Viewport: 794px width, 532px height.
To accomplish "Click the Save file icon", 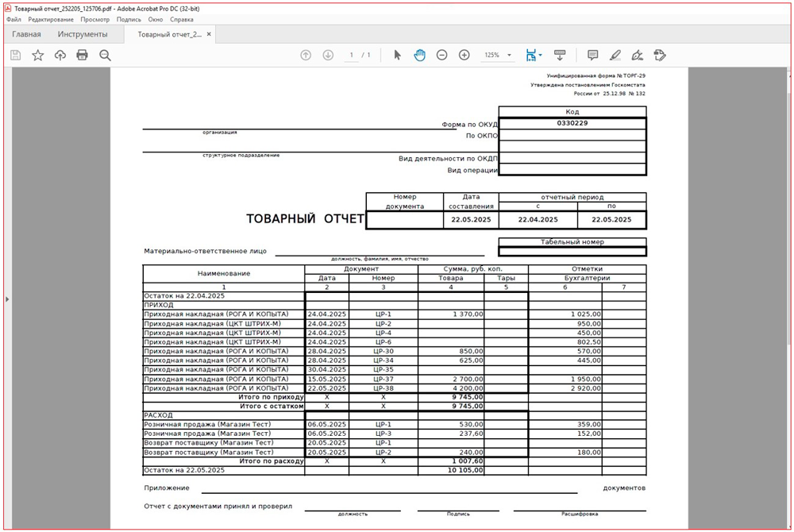I will click(15, 55).
